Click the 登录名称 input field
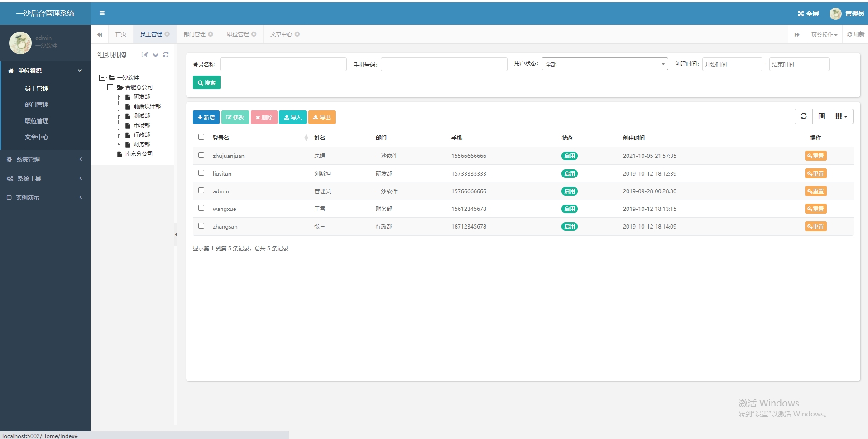The height and width of the screenshot is (439, 868). pos(283,64)
